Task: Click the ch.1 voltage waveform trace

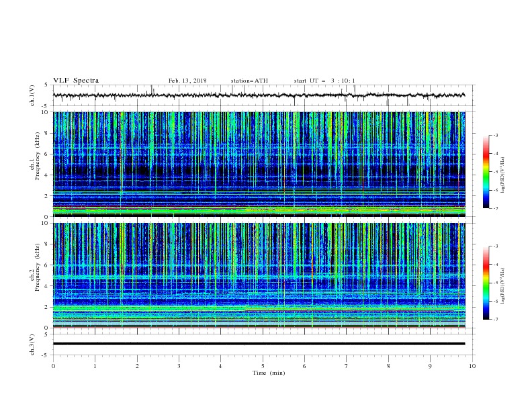Action: pyautogui.click(x=259, y=95)
